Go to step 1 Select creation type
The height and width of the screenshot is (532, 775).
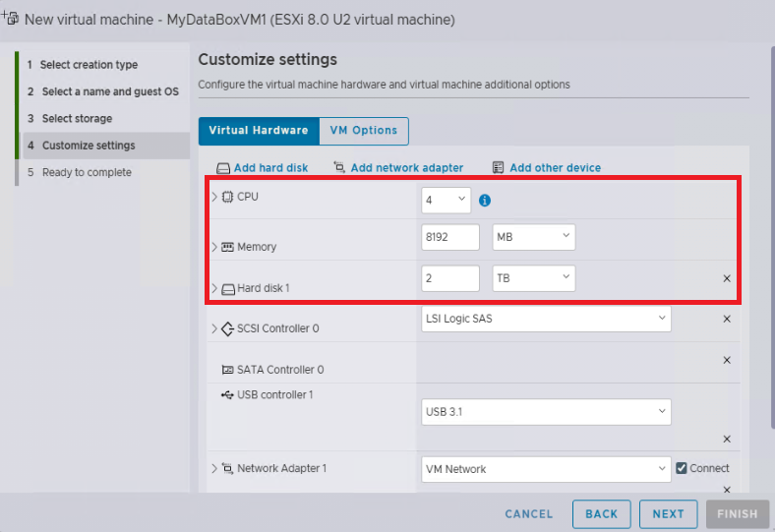coord(89,65)
